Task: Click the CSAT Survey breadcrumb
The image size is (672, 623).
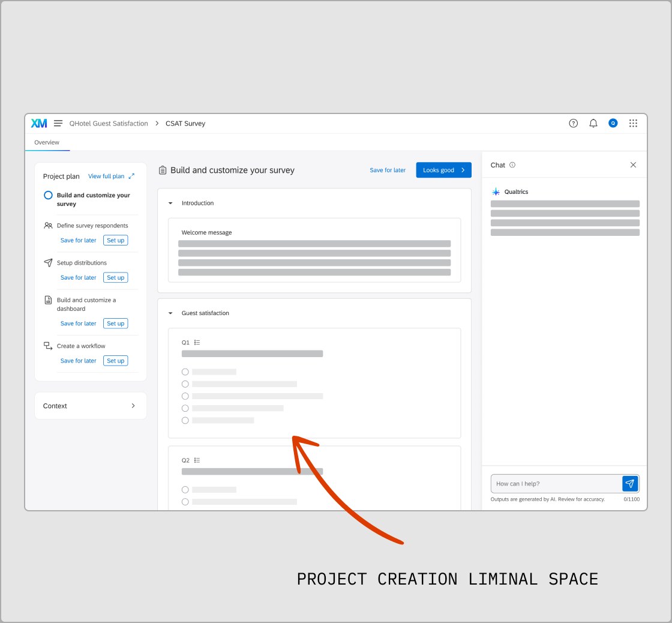Action: pyautogui.click(x=185, y=124)
